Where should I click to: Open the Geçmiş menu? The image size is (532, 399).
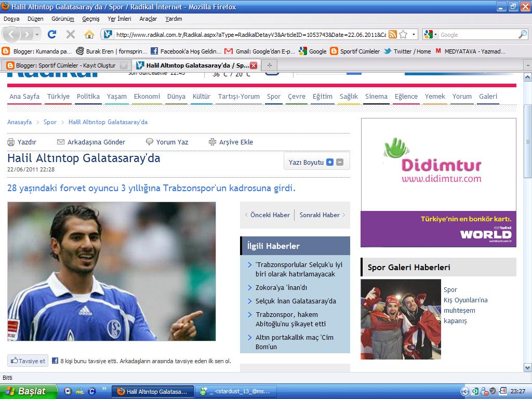tap(90, 19)
